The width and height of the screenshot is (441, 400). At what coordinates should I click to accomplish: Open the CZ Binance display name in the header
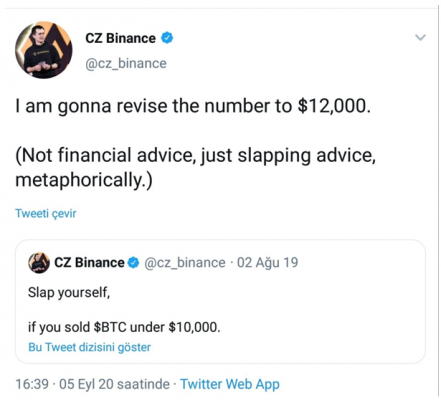[120, 38]
